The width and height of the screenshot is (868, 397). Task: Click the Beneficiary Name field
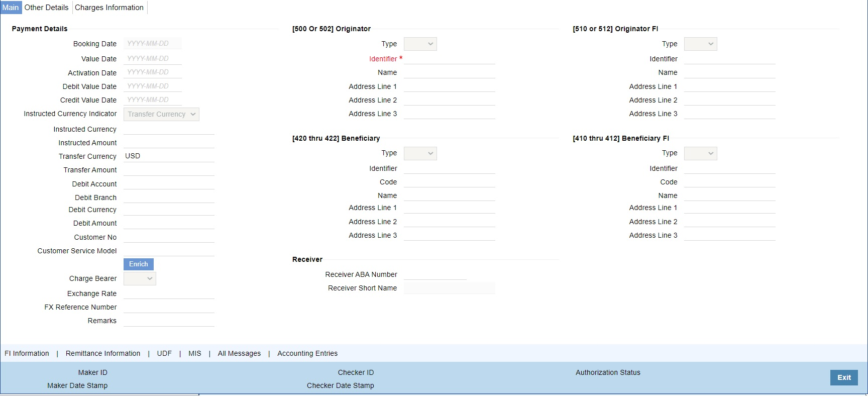[x=450, y=195]
